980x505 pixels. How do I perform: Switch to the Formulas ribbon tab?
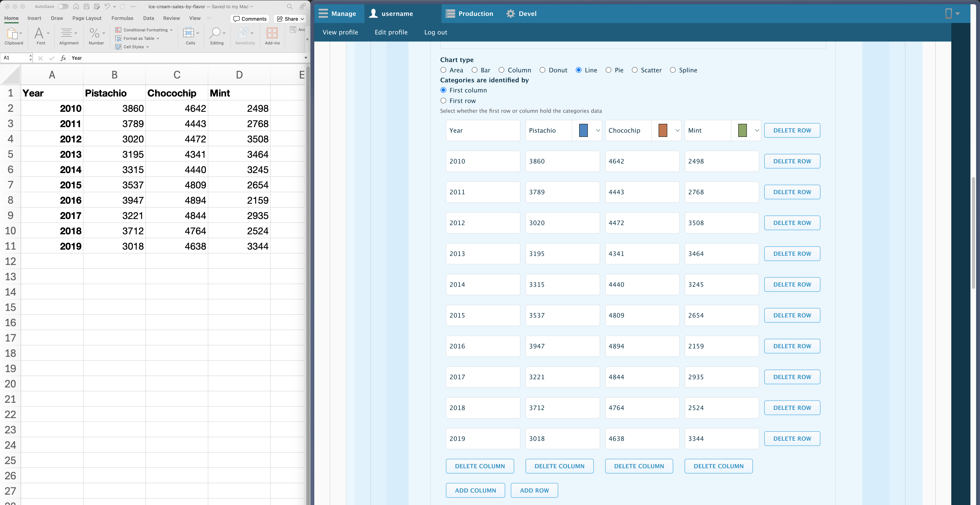click(x=122, y=18)
